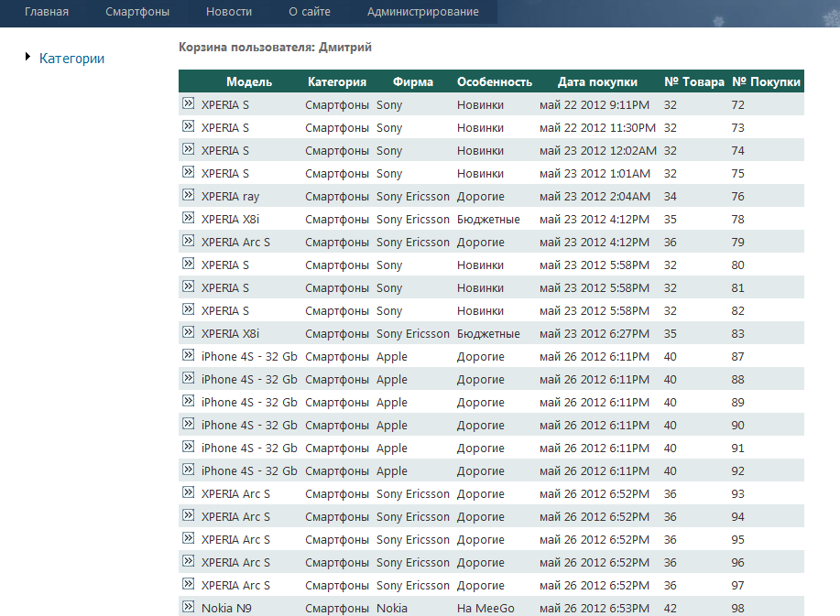Open details icon for purchase 83
The image size is (840, 616).
[x=188, y=332]
